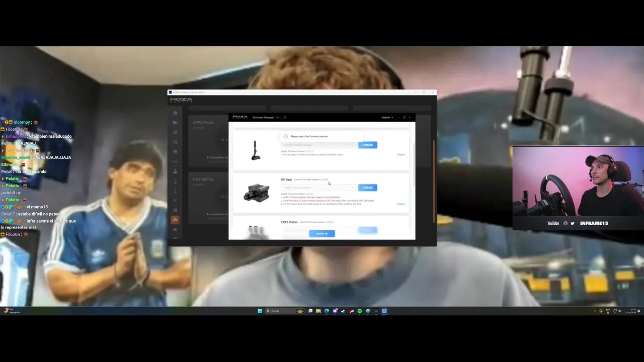Expand the R9 Base firmware notes

[x=400, y=204]
